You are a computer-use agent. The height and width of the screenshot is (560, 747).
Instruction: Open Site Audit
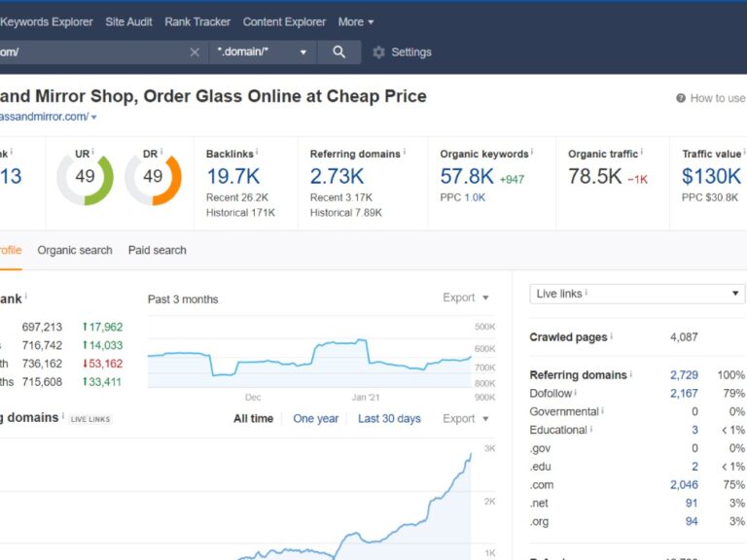click(x=128, y=22)
